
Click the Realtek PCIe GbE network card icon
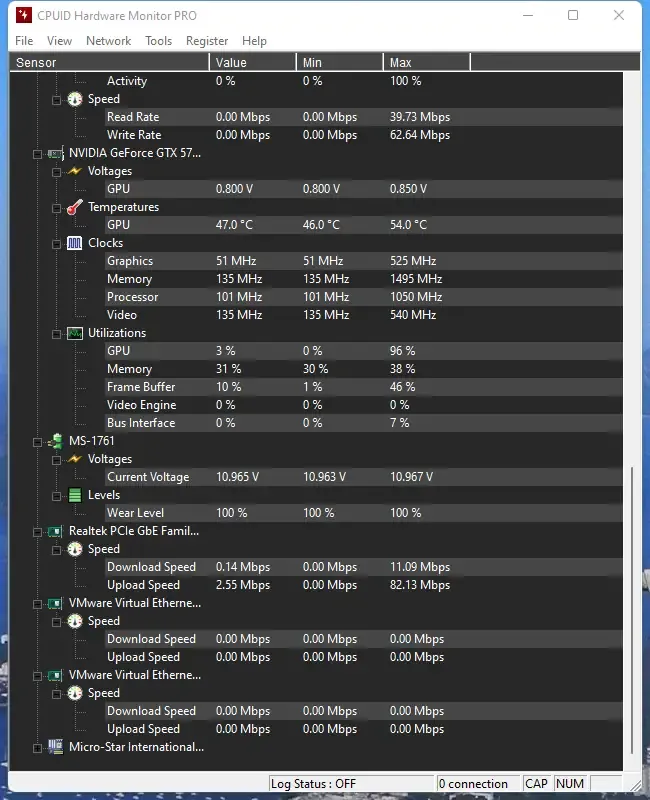click(x=56, y=531)
